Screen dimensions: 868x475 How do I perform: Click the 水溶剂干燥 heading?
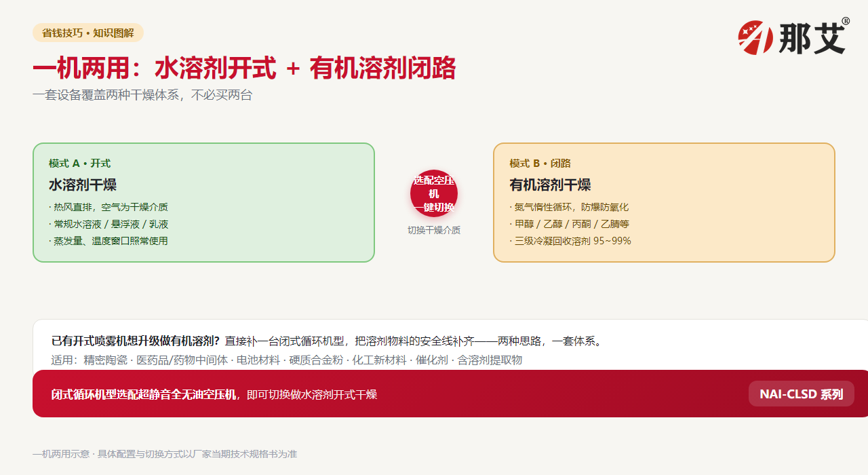coord(83,185)
